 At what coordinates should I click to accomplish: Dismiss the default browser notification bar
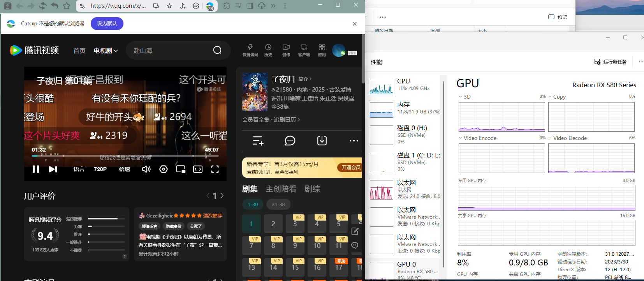(355, 24)
